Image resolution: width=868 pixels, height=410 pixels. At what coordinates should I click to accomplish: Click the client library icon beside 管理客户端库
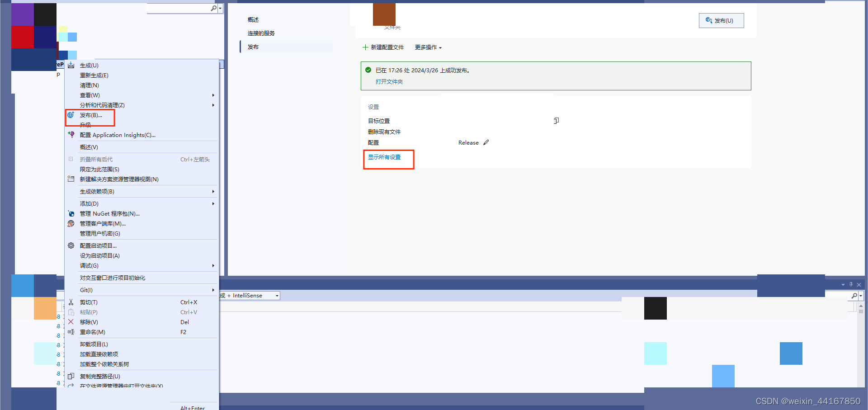[71, 223]
